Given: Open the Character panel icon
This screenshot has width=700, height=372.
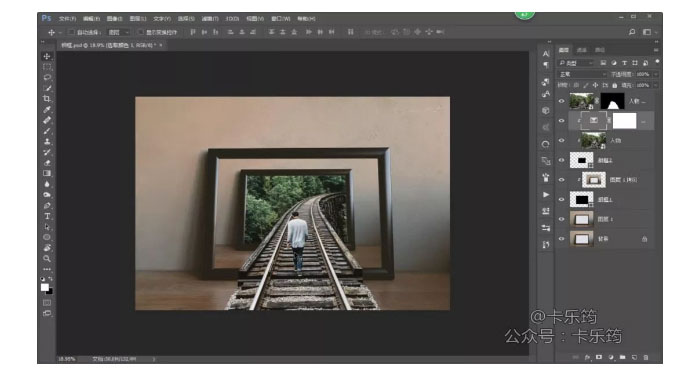Looking at the screenshot, I should pos(546,54).
